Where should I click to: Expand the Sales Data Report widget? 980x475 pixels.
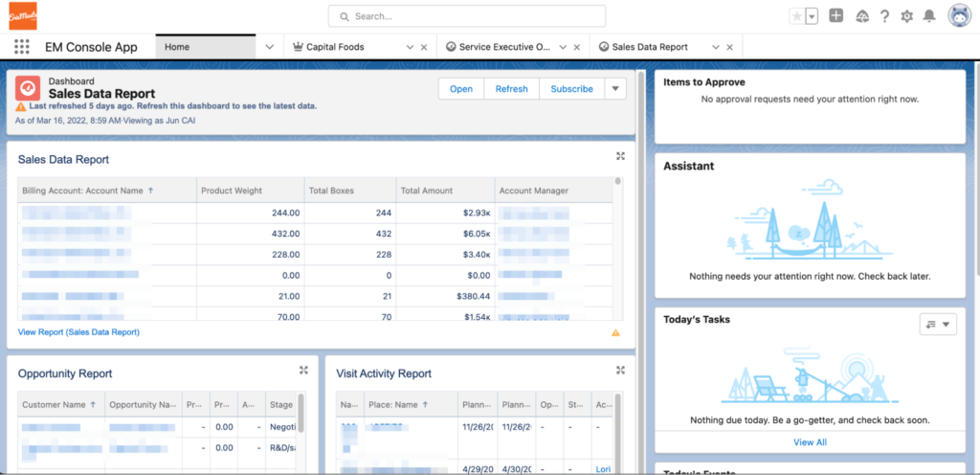point(620,156)
